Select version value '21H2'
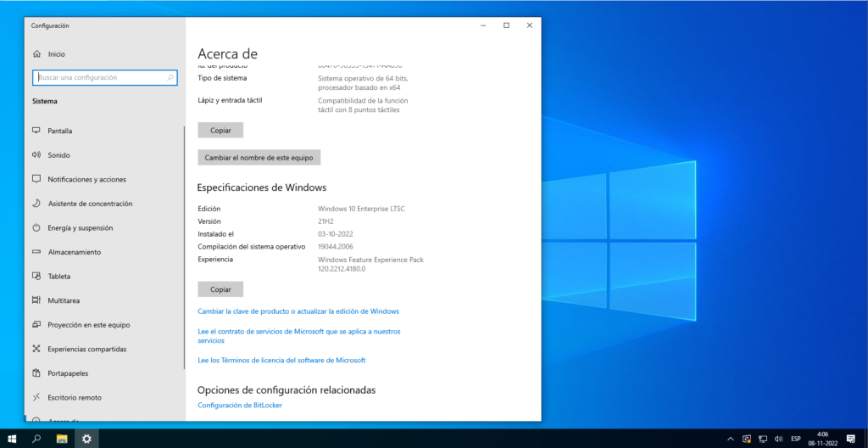Viewport: 868px width, 448px height. pyautogui.click(x=326, y=221)
